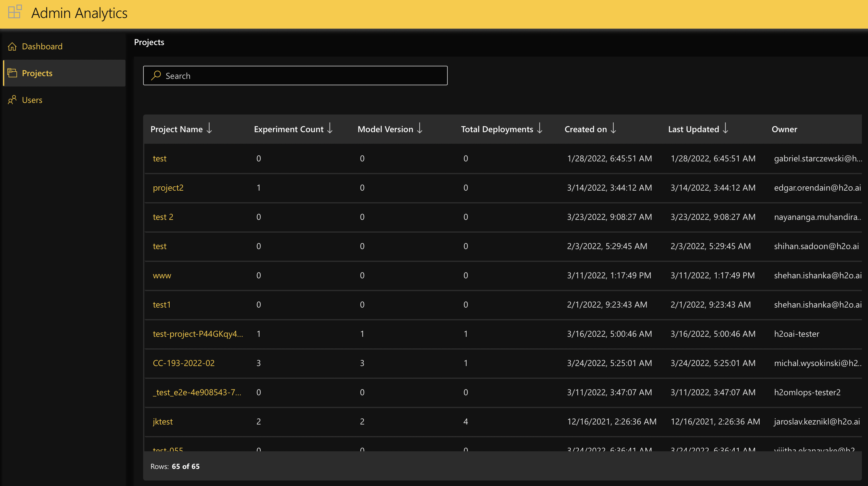Open the jktest project
868x486 pixels.
pos(162,421)
